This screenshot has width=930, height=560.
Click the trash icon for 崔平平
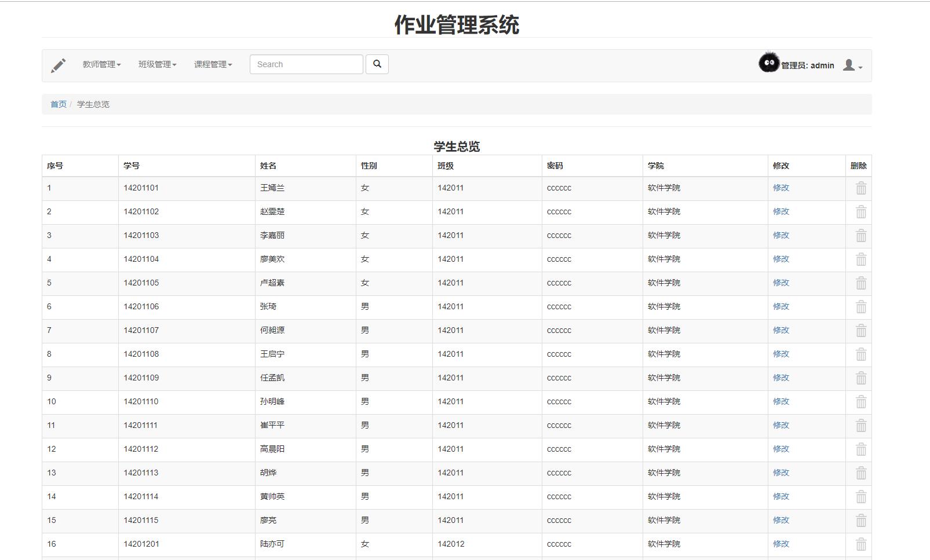(x=860, y=425)
